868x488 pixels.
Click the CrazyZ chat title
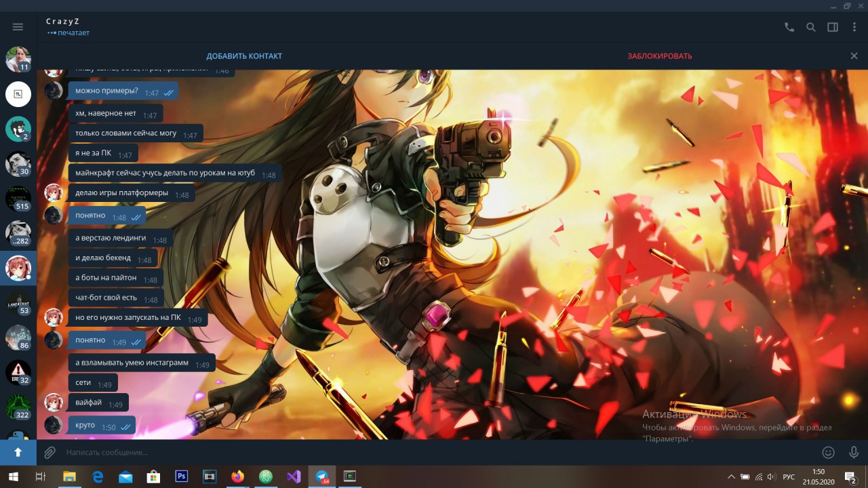point(63,22)
